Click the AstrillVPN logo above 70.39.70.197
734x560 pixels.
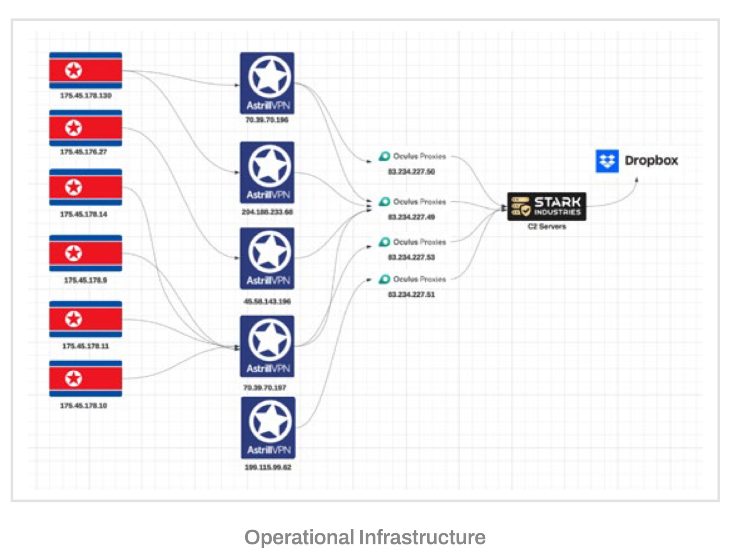[x=267, y=346]
